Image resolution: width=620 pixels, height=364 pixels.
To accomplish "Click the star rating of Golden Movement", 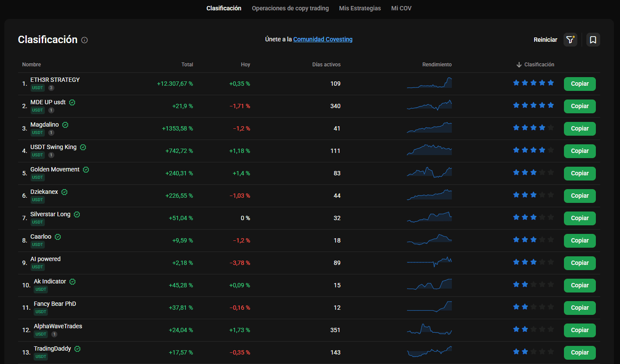I will pos(533,172).
